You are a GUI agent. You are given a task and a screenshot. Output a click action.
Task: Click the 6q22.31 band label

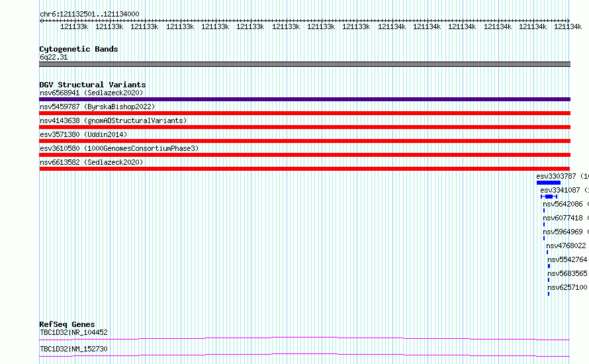pyautogui.click(x=54, y=57)
